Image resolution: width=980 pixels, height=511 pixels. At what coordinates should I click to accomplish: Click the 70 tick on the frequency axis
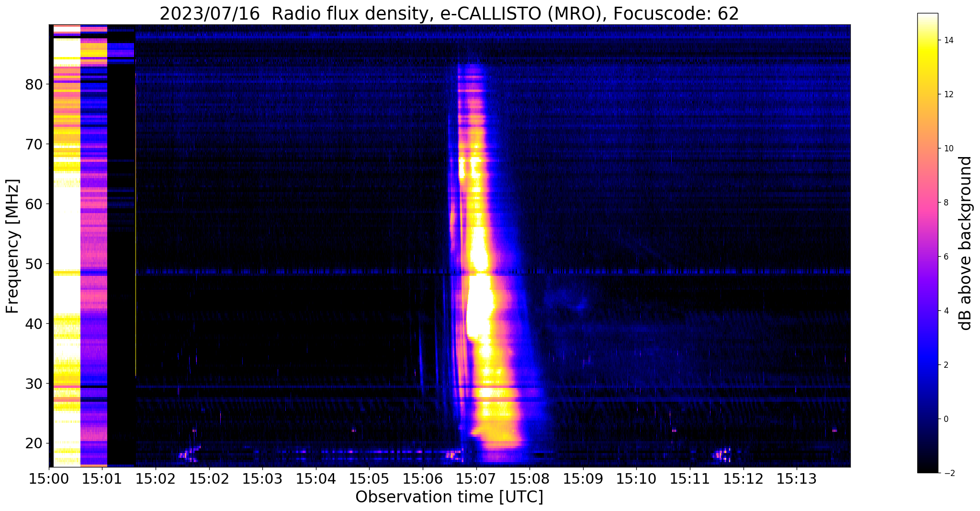click(34, 144)
